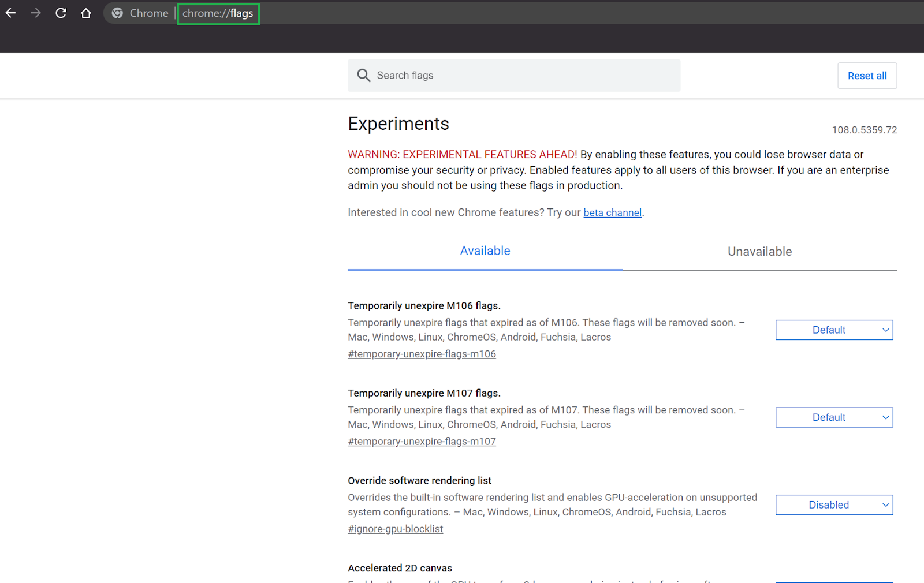Click the #temporary-unexpire-flags-m107 link
The image size is (924, 583).
pyautogui.click(x=422, y=441)
